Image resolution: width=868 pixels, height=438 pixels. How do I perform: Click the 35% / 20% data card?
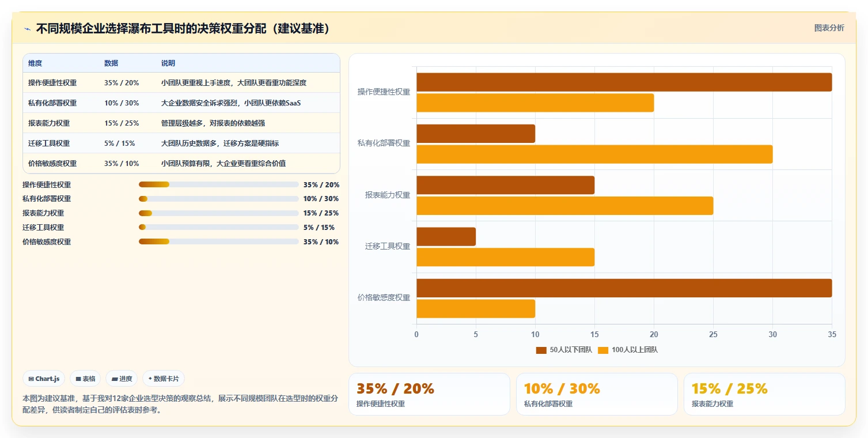(429, 394)
